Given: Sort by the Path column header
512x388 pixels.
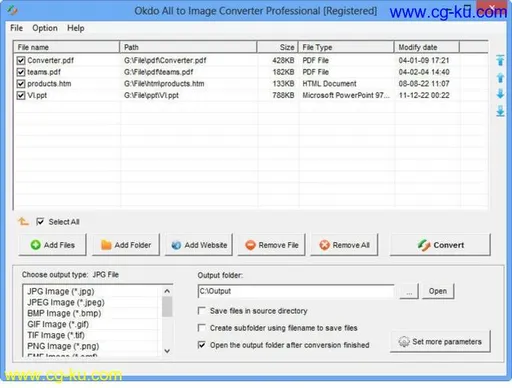Looking at the screenshot, I should point(188,47).
